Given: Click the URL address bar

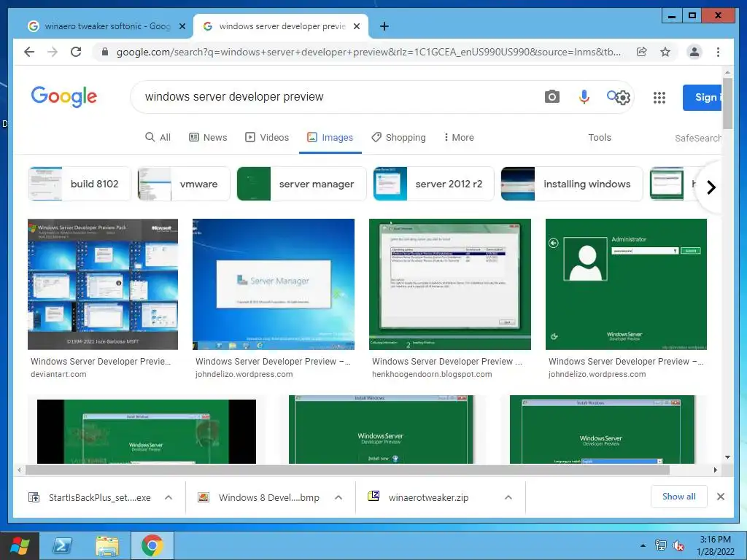Looking at the screenshot, I should [368, 52].
